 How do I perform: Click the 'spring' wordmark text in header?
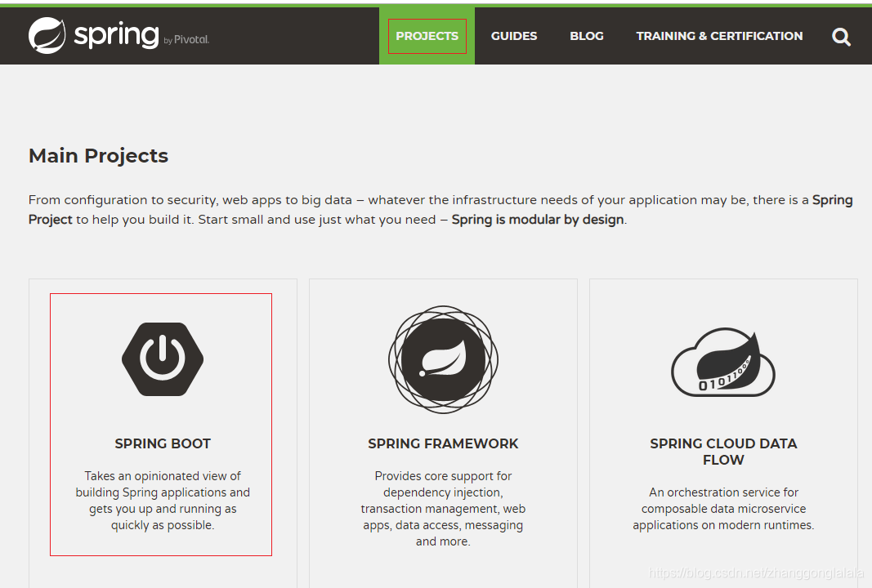coord(116,36)
